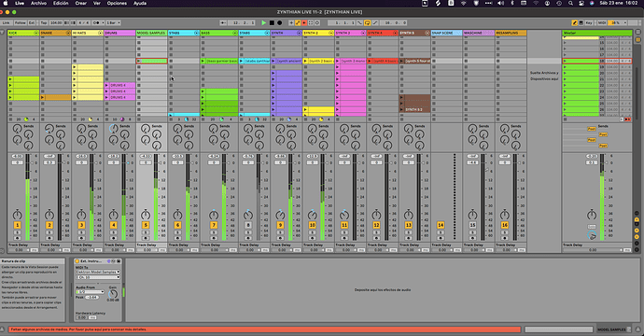644x336 pixels.
Task: Click the Arrangement Record button
Action: point(279,23)
